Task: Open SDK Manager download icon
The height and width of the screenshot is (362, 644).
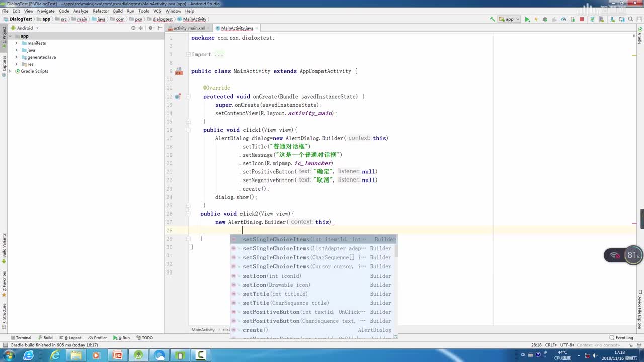Action: point(612,19)
